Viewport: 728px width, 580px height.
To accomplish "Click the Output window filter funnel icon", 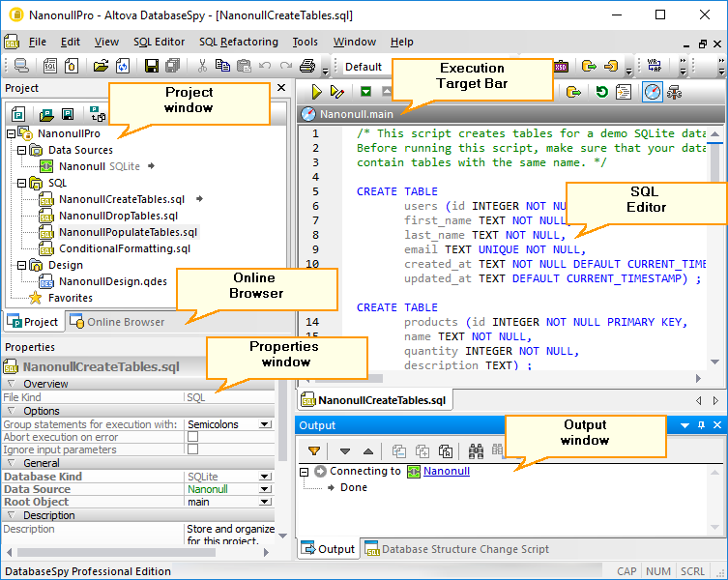I will click(314, 450).
